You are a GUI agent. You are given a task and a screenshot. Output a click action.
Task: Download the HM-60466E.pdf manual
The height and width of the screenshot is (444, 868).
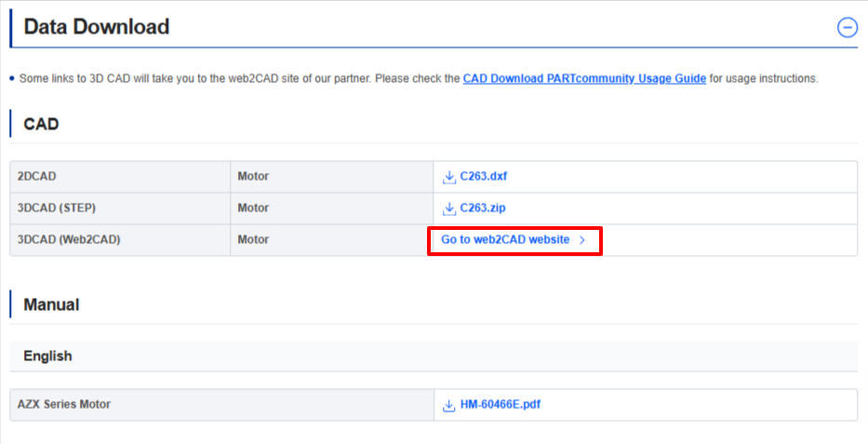(501, 405)
